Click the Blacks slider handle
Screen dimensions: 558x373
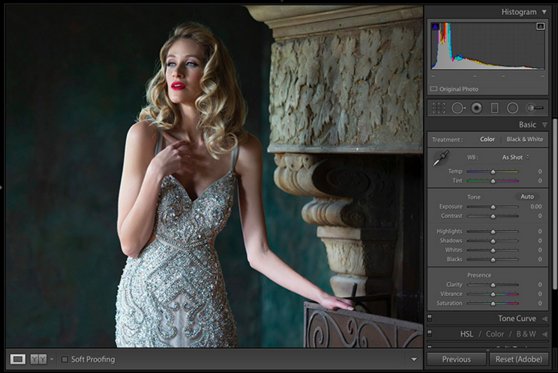tap(493, 259)
